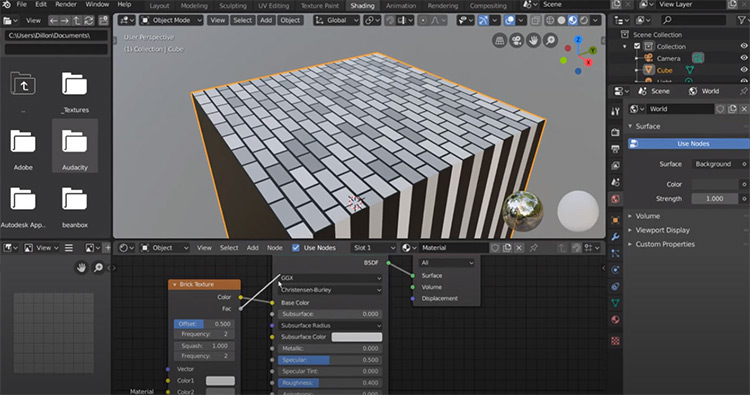
Task: Open Slot 1 material slot dropdown
Action: 374,248
